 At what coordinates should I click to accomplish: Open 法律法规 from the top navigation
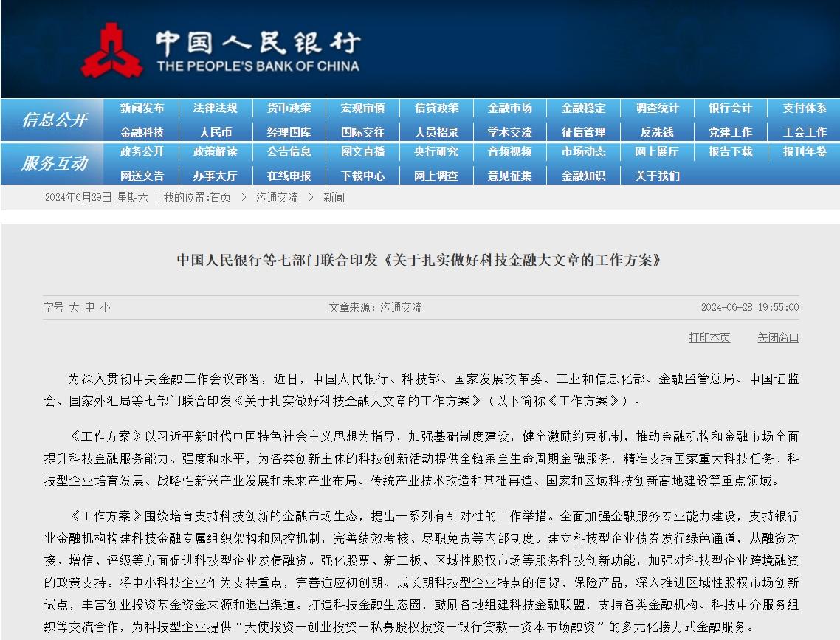216,109
